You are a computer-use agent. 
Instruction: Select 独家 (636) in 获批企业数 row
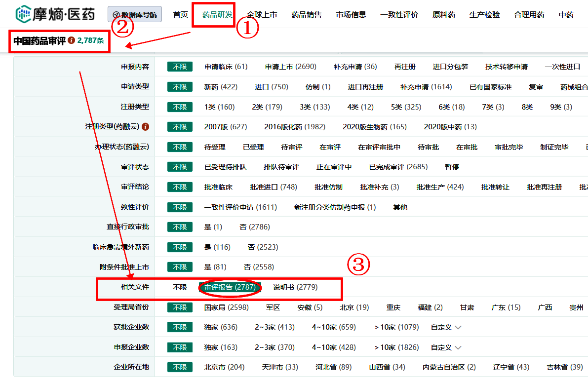[221, 327]
